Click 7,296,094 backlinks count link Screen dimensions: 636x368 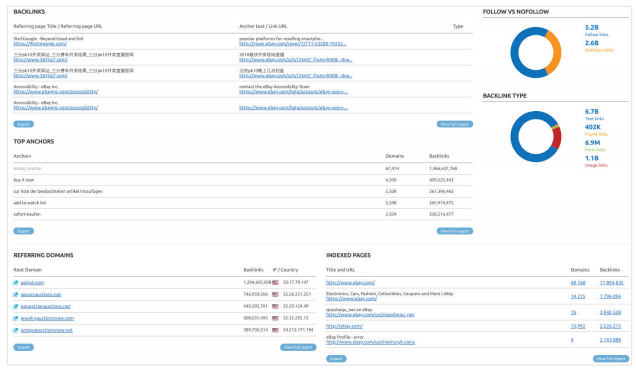tap(610, 297)
